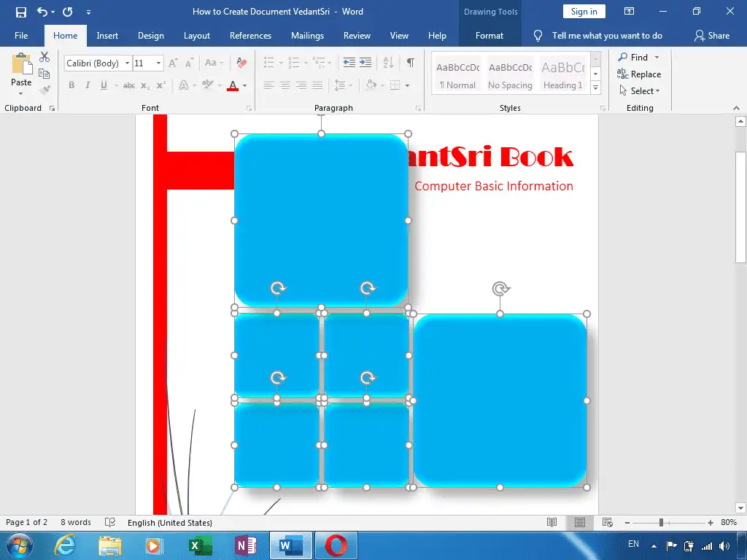Viewport: 747px width, 560px height.
Task: Apply the Heading 1 style
Action: click(562, 75)
